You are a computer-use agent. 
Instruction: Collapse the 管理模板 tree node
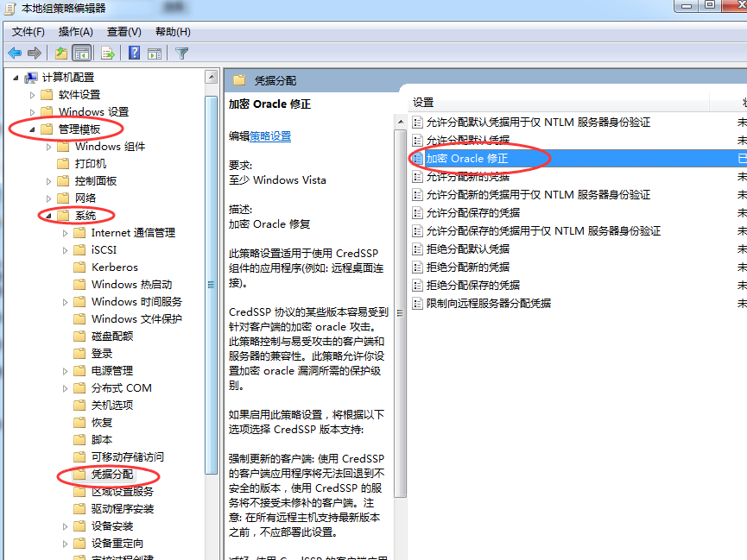[x=33, y=129]
